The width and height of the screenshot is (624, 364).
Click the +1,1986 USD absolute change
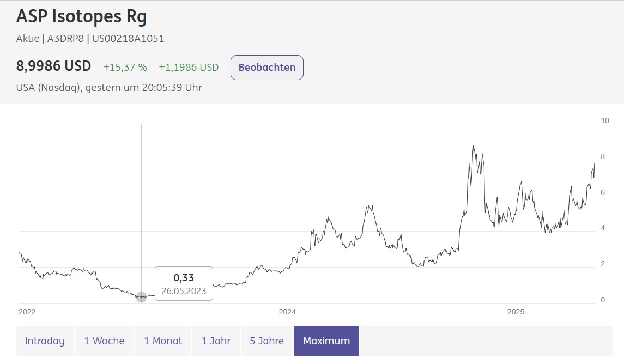[189, 68]
